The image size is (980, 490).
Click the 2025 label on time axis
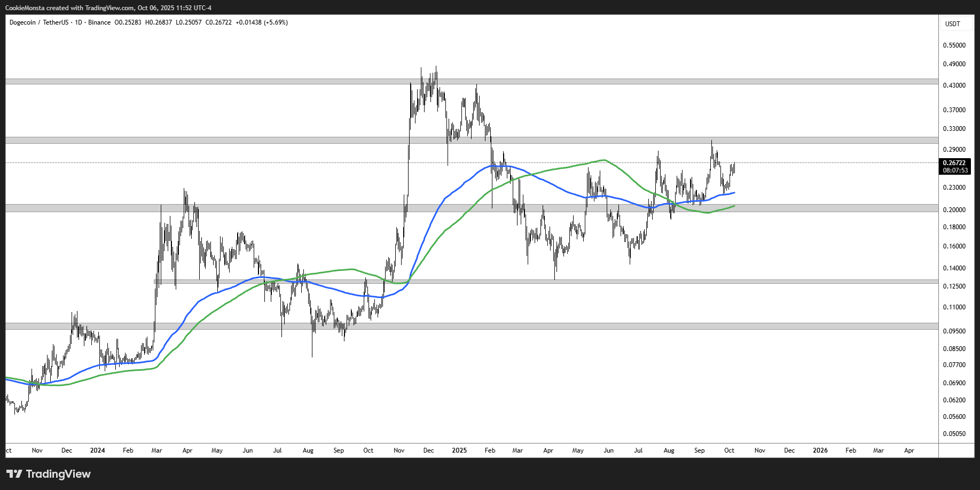[x=459, y=450]
